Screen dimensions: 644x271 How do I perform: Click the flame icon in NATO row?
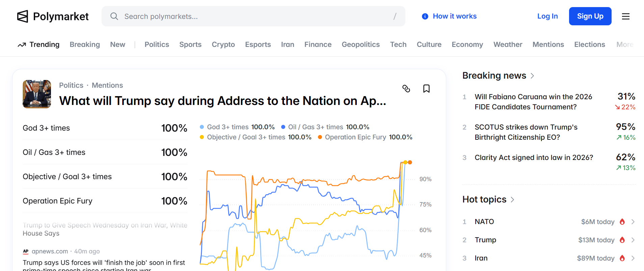click(622, 222)
